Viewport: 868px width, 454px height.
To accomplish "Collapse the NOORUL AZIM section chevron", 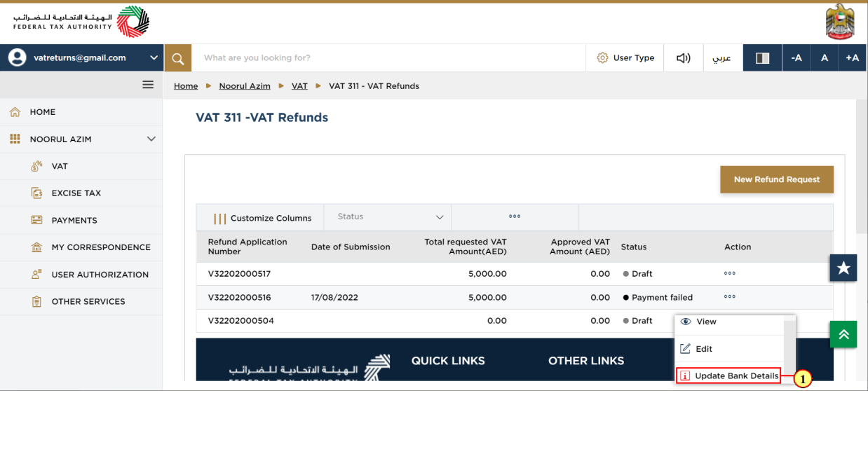I will (x=151, y=139).
